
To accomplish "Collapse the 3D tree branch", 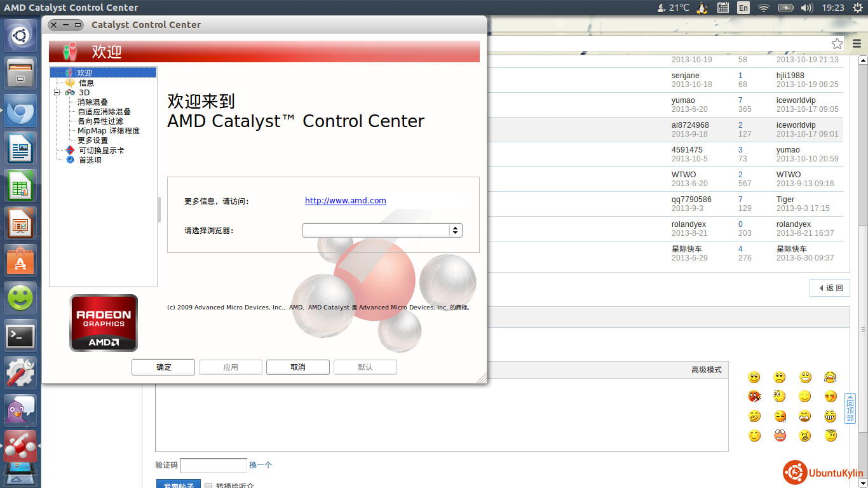I will pyautogui.click(x=57, y=93).
